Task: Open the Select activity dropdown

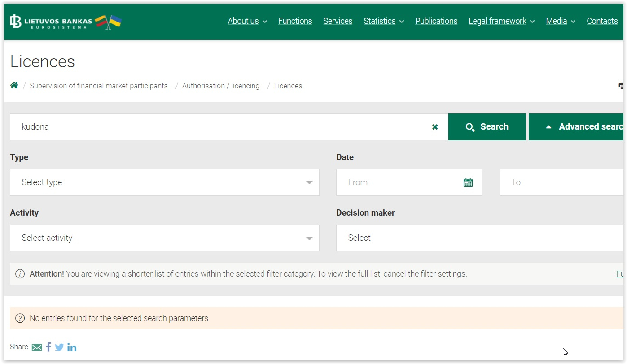Action: 164,238
